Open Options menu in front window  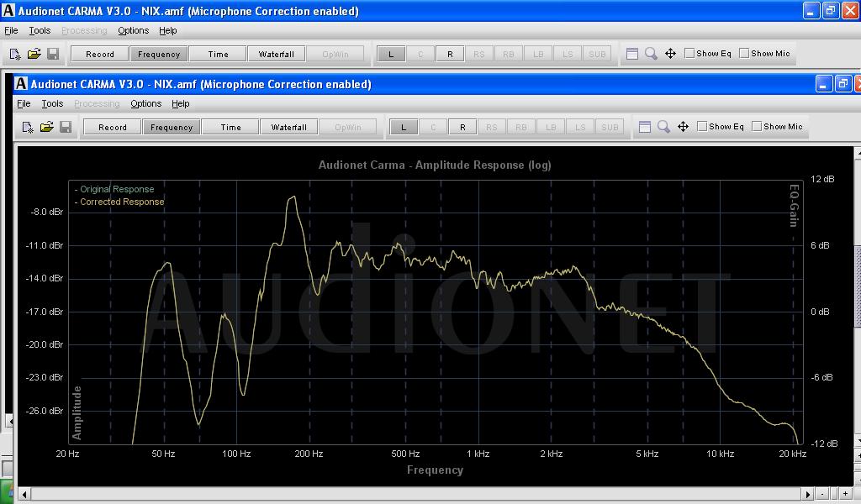pyautogui.click(x=146, y=103)
